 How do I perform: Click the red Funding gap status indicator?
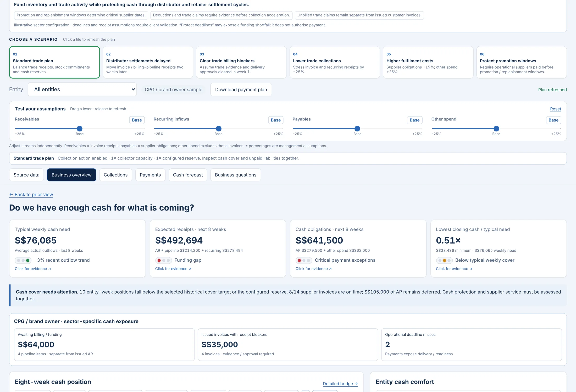[163, 261]
